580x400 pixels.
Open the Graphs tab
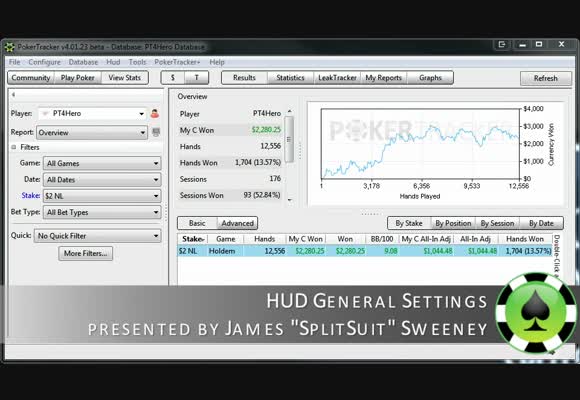pyautogui.click(x=430, y=78)
